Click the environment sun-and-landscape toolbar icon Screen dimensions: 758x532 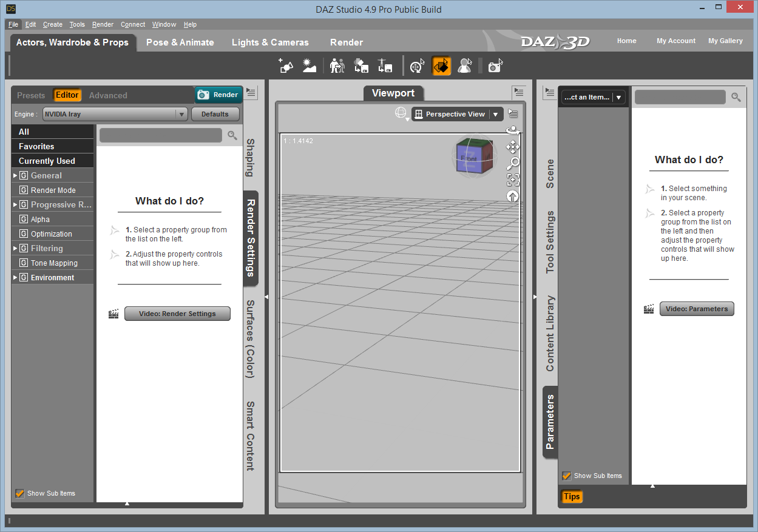[x=310, y=66]
